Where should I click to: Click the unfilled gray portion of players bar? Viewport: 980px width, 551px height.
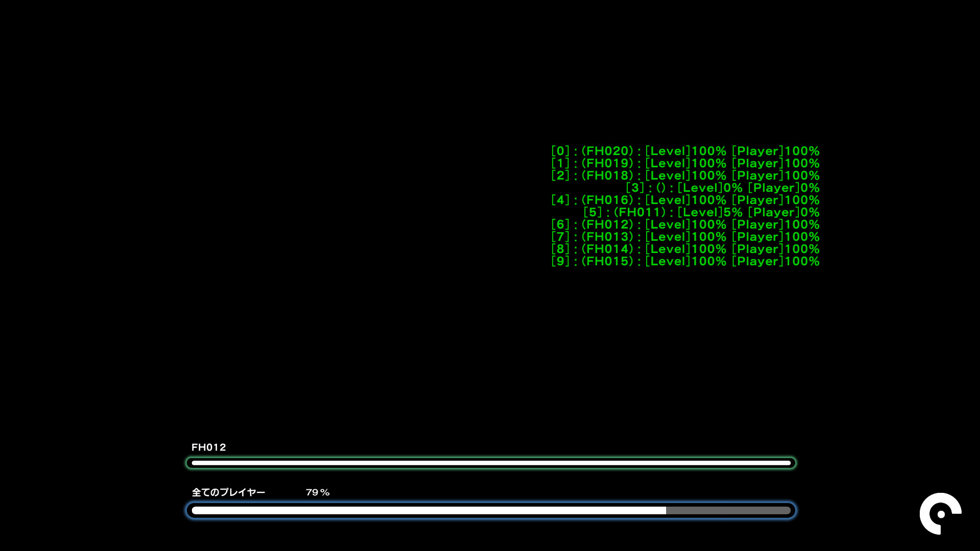point(728,510)
